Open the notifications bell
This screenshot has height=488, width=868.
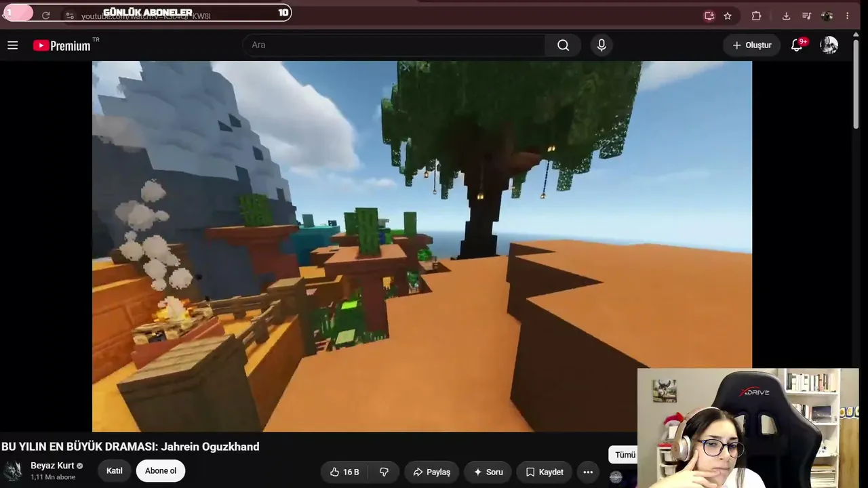[x=798, y=45]
